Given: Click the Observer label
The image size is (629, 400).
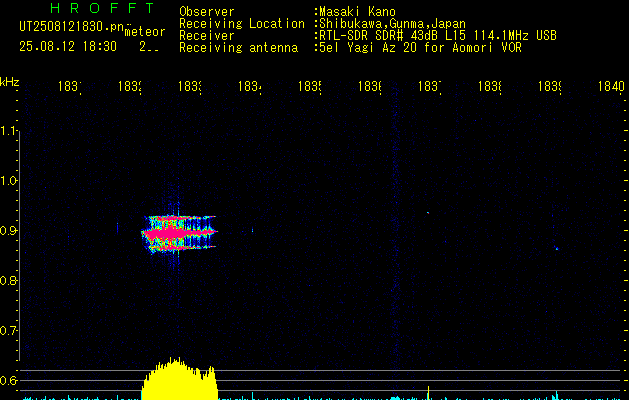Looking at the screenshot, I should pyautogui.click(x=207, y=12).
